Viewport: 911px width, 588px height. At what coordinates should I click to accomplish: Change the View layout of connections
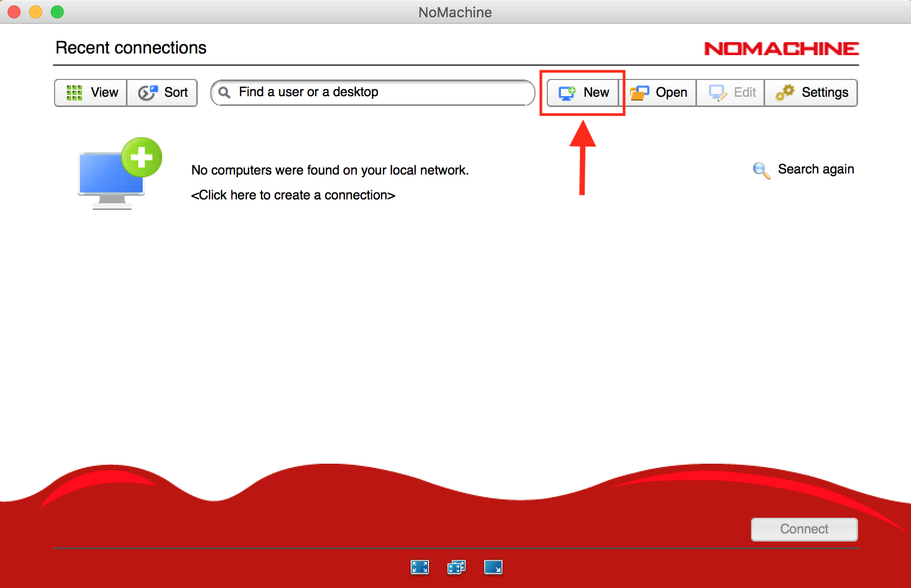[x=91, y=92]
